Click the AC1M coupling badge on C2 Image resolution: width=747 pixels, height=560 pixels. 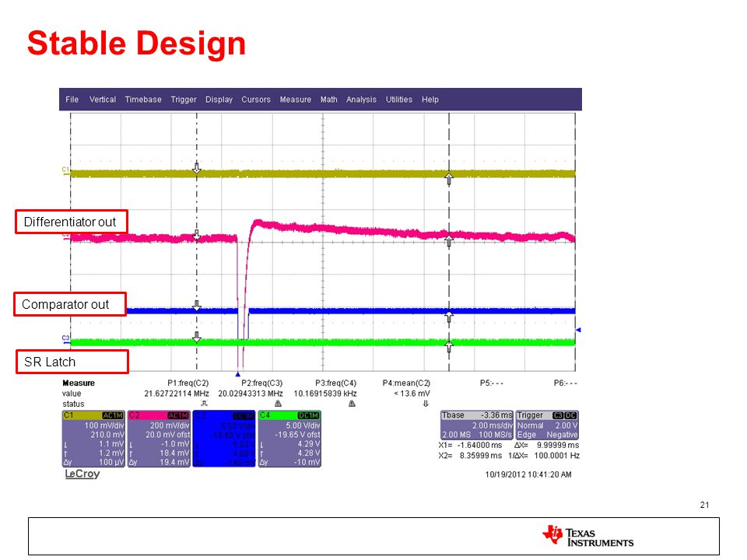[x=179, y=415]
